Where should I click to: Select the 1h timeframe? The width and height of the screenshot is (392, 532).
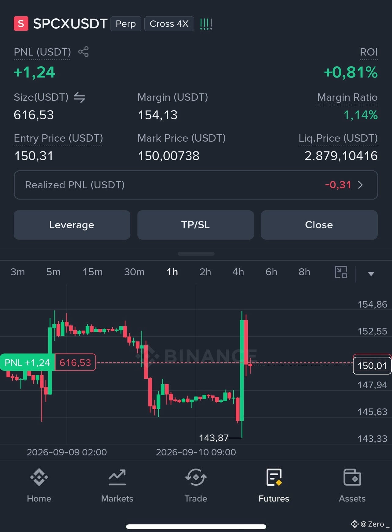pyautogui.click(x=172, y=272)
